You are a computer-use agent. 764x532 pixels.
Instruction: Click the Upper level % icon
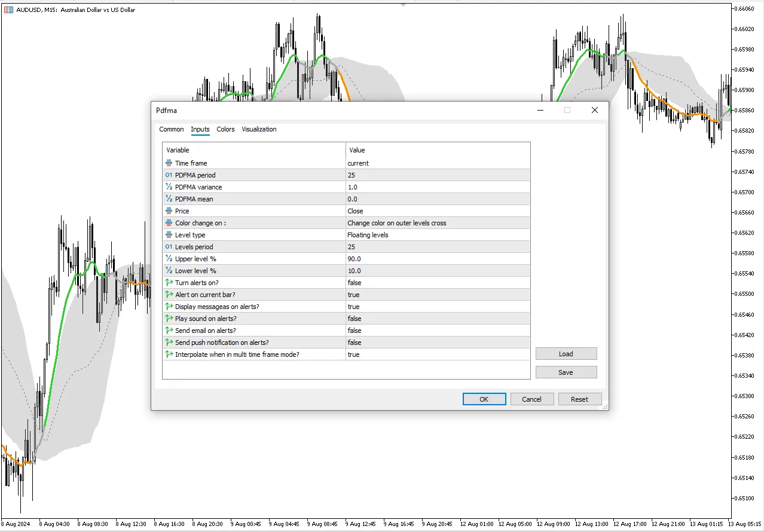(169, 259)
